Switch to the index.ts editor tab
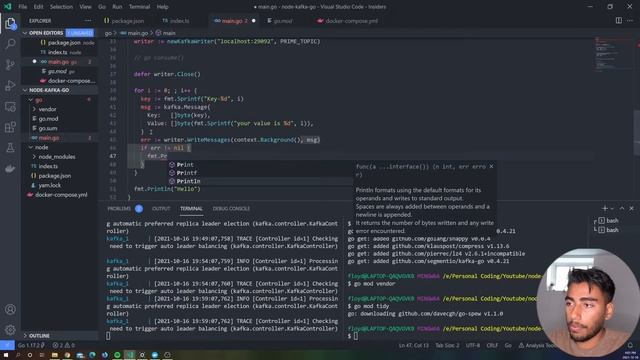640x360 pixels. (x=176, y=21)
